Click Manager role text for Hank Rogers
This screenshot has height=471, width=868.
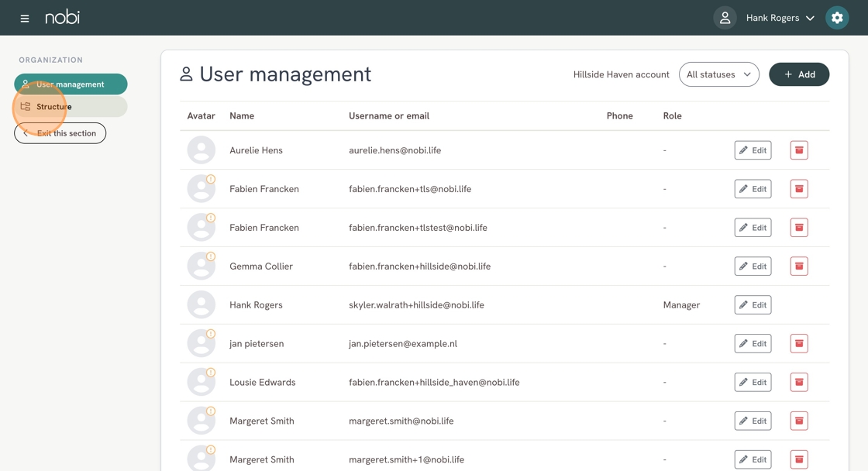click(x=681, y=305)
